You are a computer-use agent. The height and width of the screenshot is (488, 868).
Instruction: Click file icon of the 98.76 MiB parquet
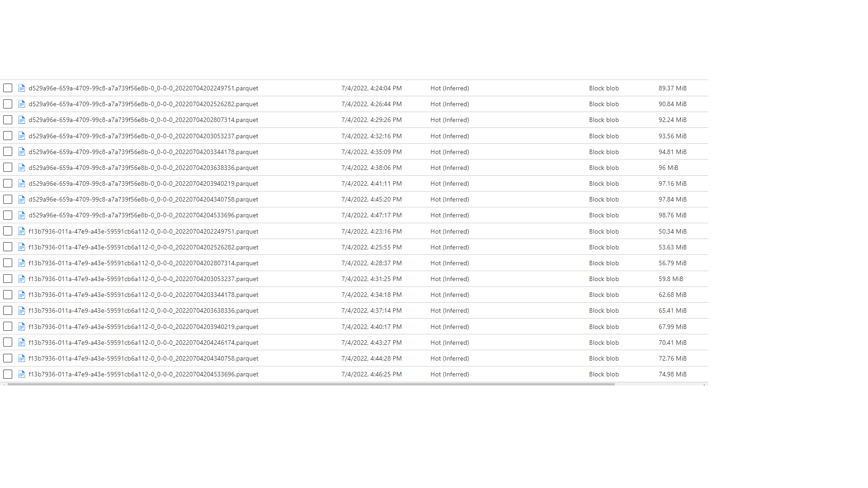pyautogui.click(x=21, y=215)
